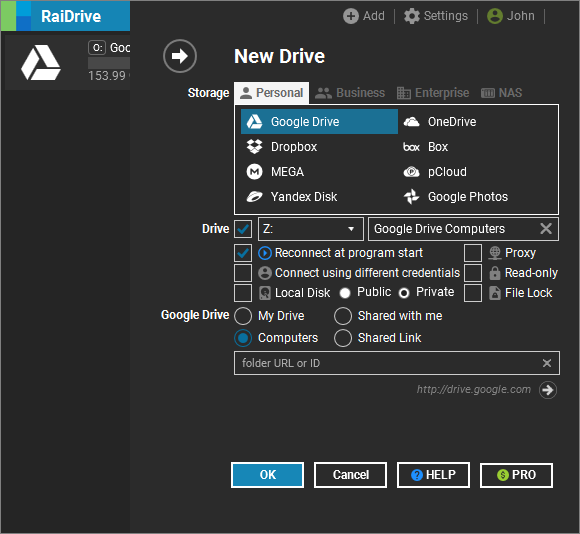Open Settings gear icon
Viewport: 580px width, 534px height.
(412, 16)
